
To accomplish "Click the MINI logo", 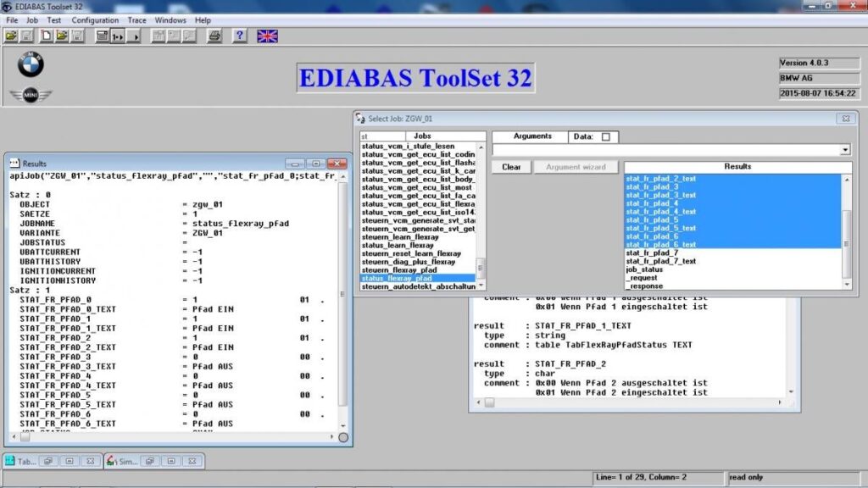I will point(31,95).
